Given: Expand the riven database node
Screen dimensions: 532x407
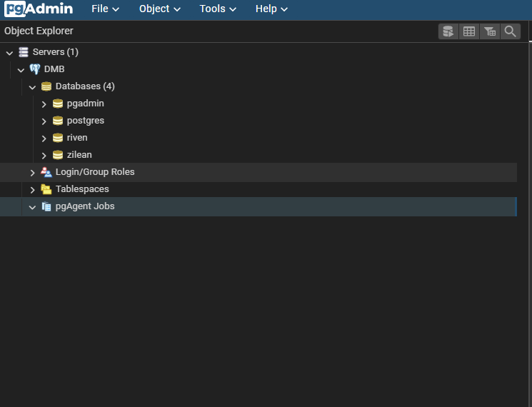Looking at the screenshot, I should (44, 139).
